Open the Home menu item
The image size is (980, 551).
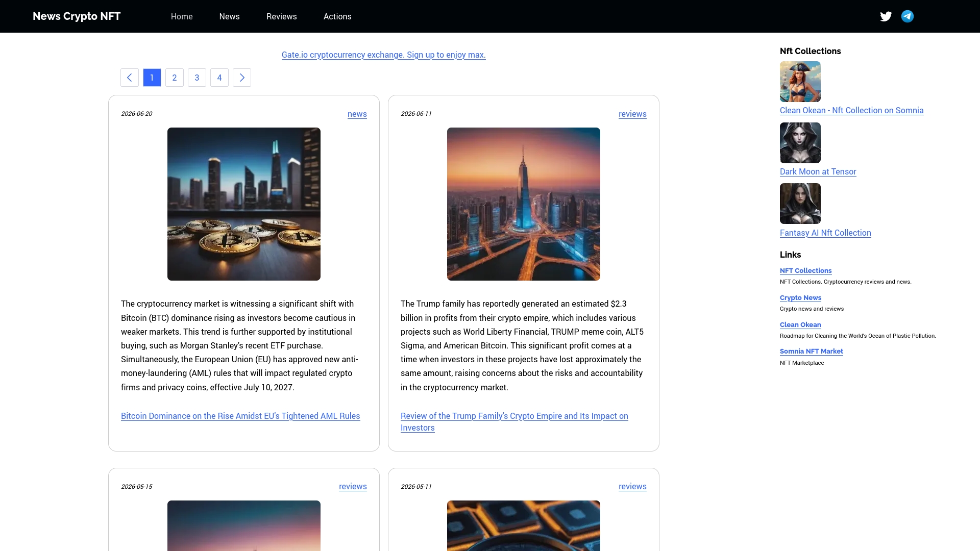click(x=182, y=16)
